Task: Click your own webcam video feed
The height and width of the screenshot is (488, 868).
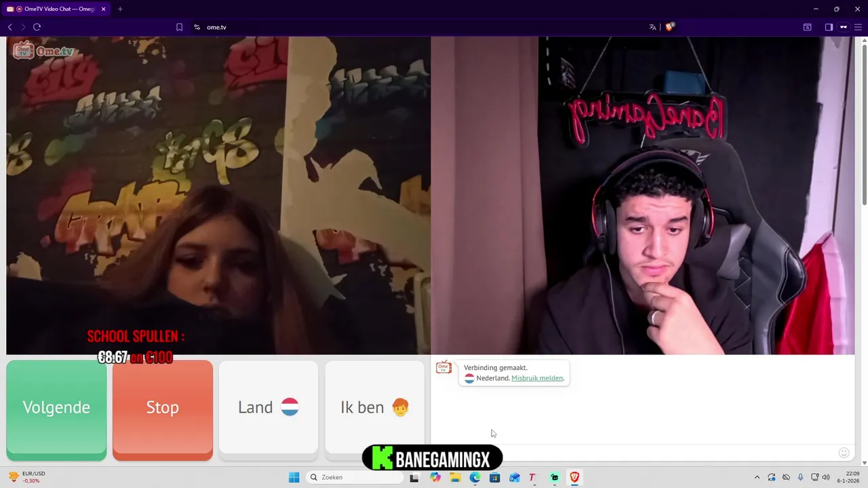Action: [643, 195]
